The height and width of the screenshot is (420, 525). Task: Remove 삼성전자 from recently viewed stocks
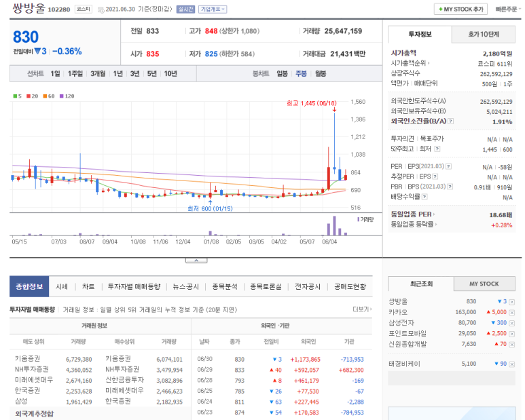tap(512, 323)
